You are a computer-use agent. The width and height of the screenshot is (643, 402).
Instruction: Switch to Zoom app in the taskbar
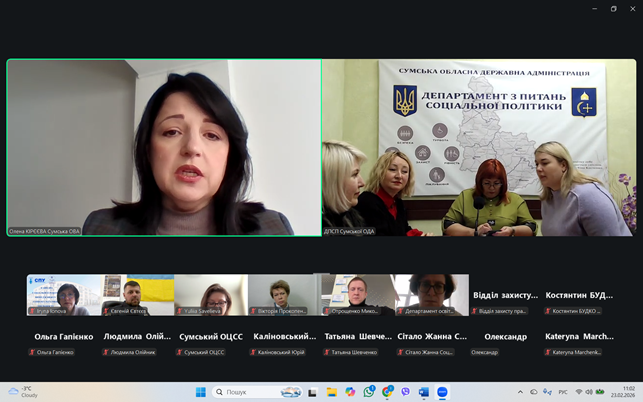(442, 392)
